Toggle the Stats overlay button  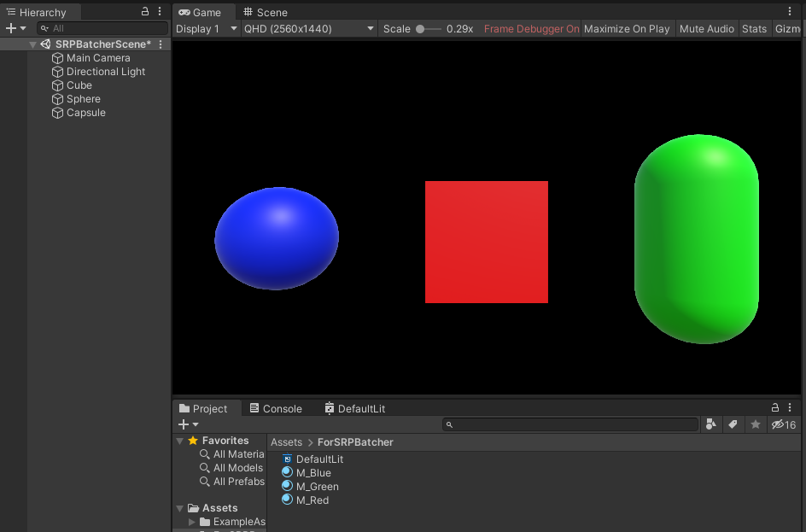tap(754, 29)
